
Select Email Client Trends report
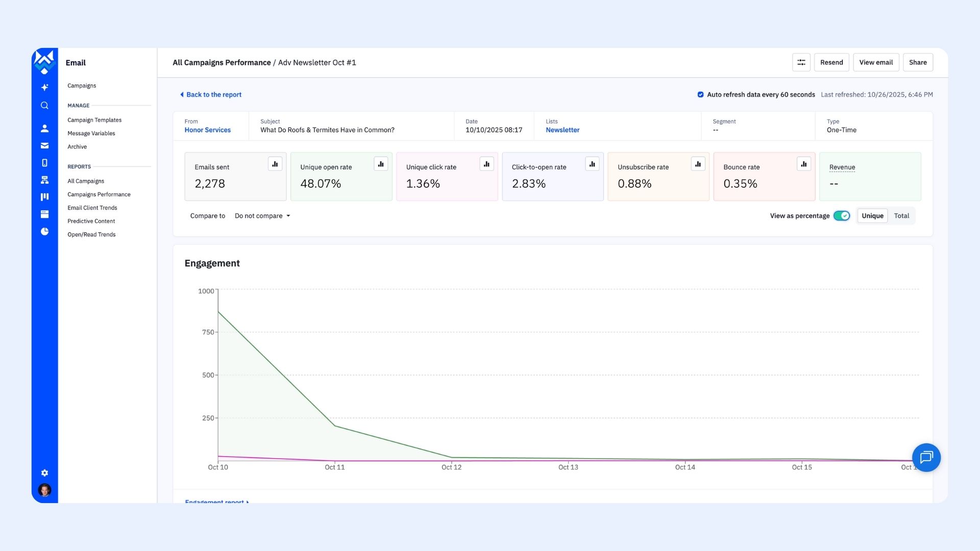coord(92,208)
